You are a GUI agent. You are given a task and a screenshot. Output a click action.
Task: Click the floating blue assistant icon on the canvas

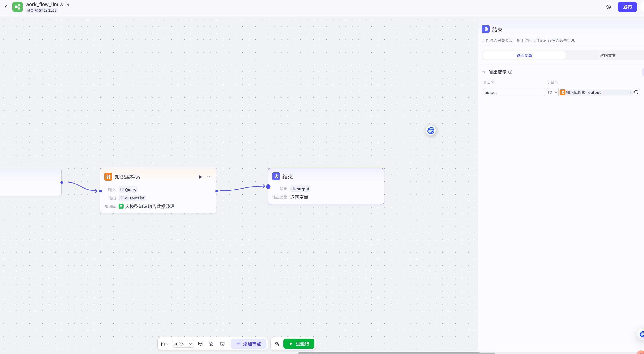(x=430, y=130)
